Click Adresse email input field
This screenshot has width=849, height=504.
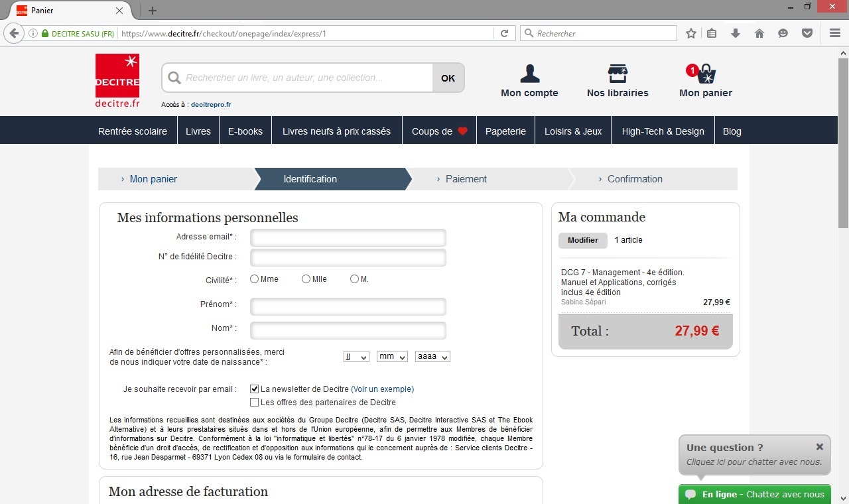348,237
